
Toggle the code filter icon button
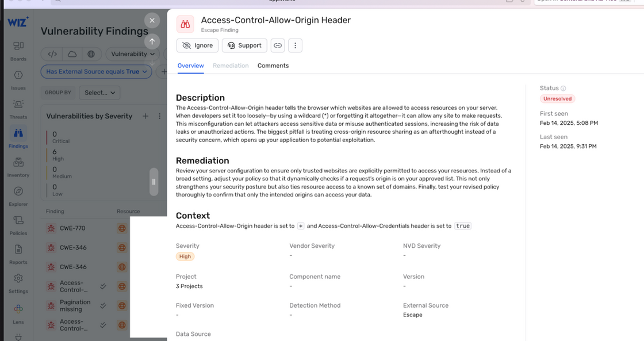(52, 54)
